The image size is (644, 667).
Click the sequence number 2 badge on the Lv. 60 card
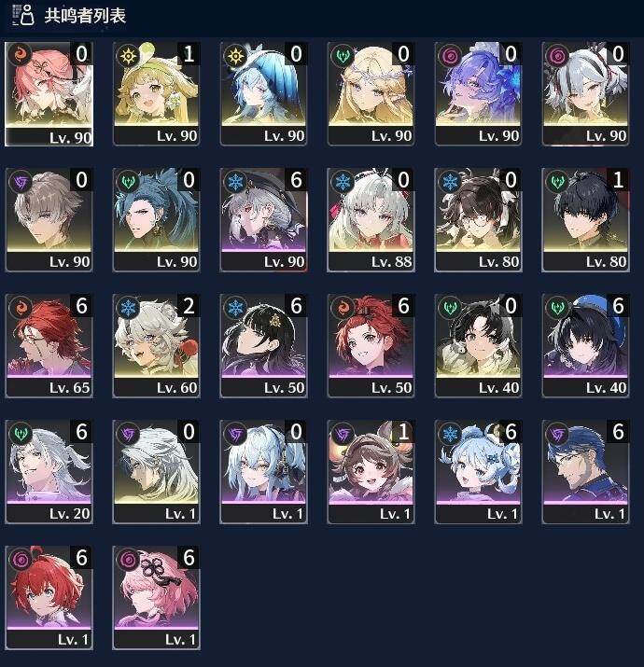[189, 306]
